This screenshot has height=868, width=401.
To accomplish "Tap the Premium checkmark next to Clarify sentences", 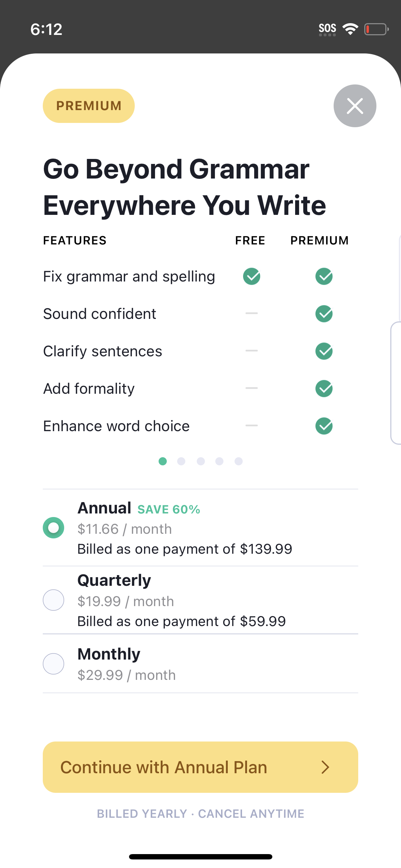I will click(324, 351).
